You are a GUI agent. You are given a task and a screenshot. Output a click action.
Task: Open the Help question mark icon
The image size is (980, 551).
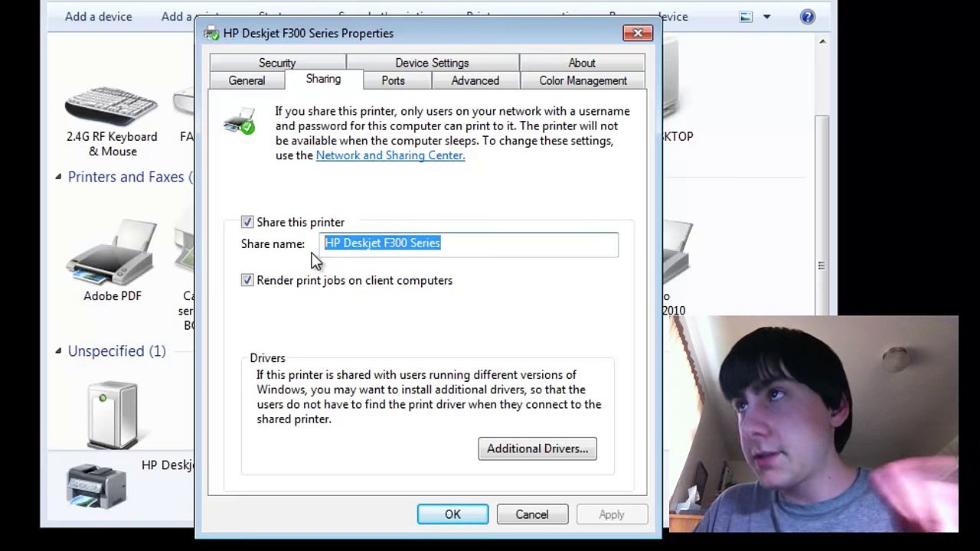coord(808,17)
